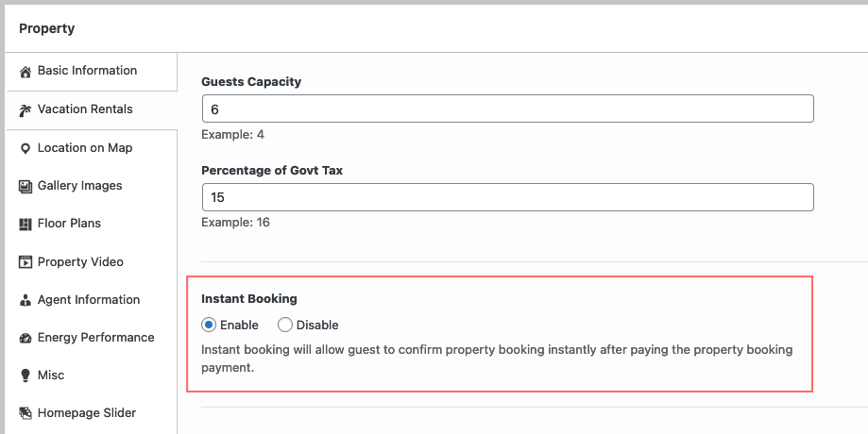Screen dimensions: 868x434
Task: Click the Misc lightbulb icon
Action: (25, 376)
